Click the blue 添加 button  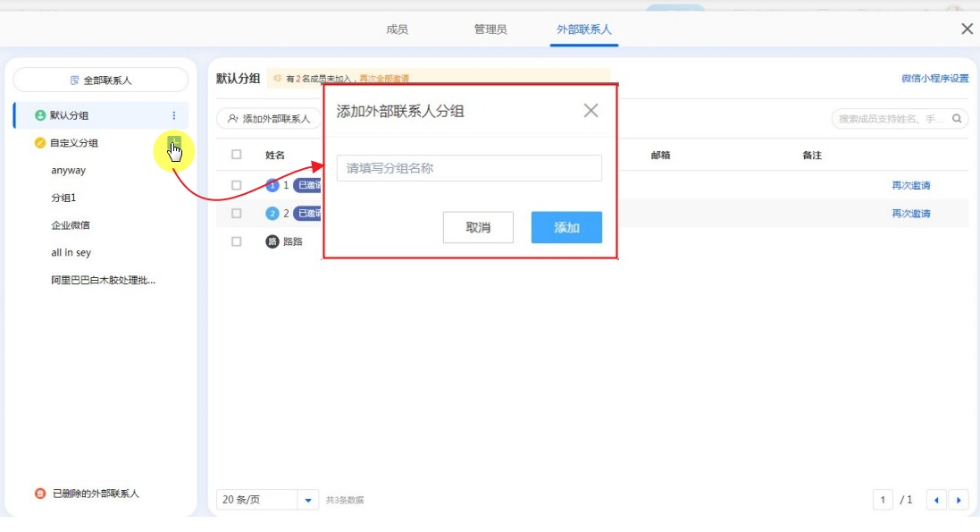(566, 227)
